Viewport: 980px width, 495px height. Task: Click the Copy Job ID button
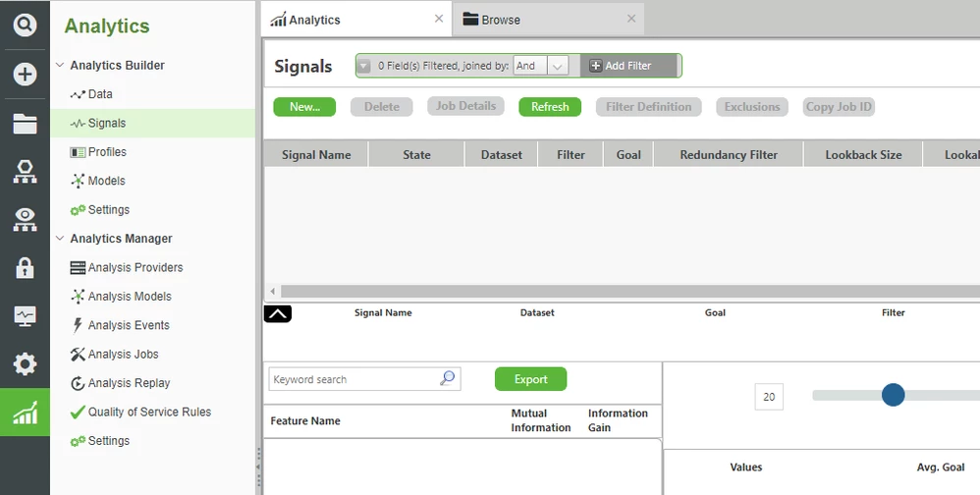pos(839,107)
